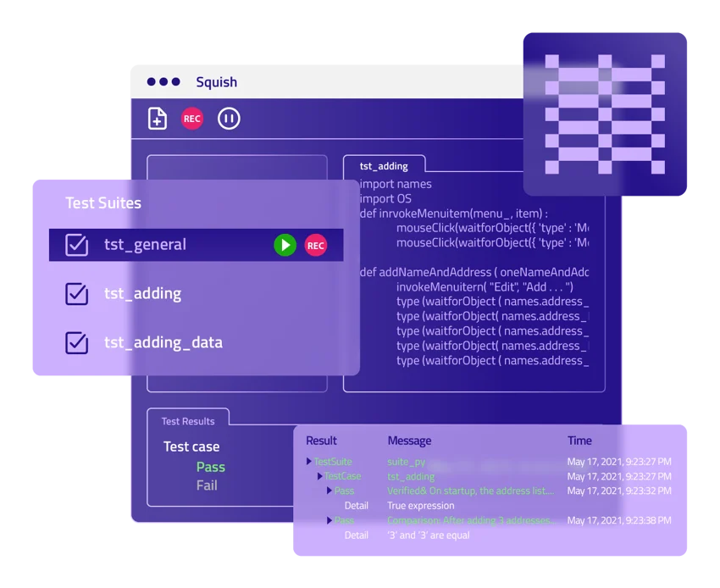
Task: Toggle the tst_general checkbox
Action: (77, 245)
